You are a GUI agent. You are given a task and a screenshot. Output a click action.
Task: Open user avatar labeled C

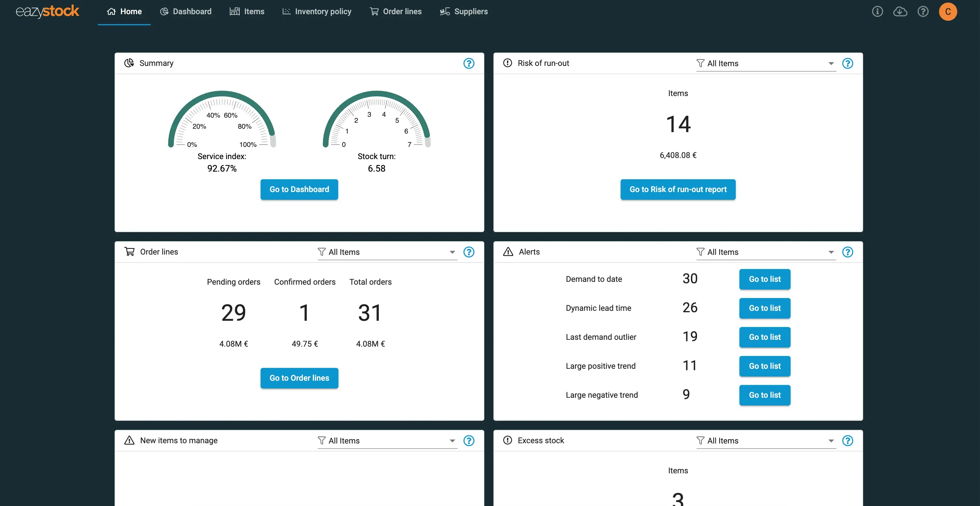tap(948, 11)
